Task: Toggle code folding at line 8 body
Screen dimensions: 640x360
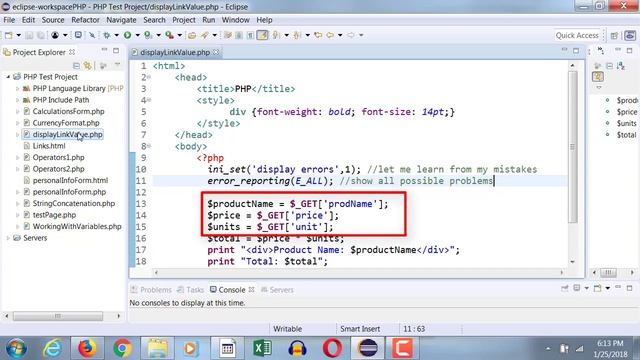Action: (149, 146)
